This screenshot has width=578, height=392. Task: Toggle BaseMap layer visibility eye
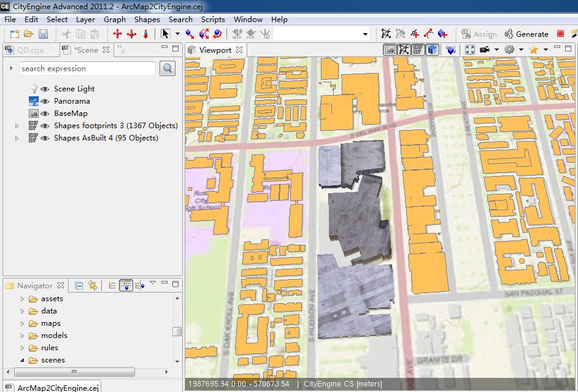45,113
